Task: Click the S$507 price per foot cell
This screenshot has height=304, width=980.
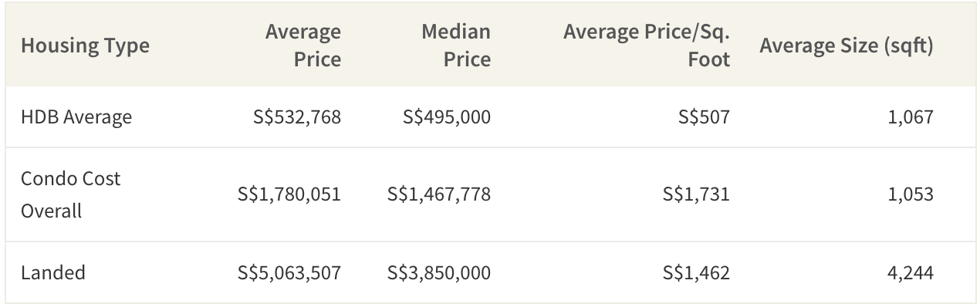Action: click(x=704, y=117)
